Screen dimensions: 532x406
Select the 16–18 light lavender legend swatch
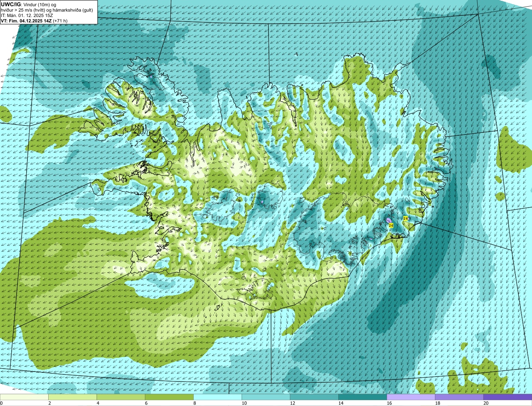[411, 397]
